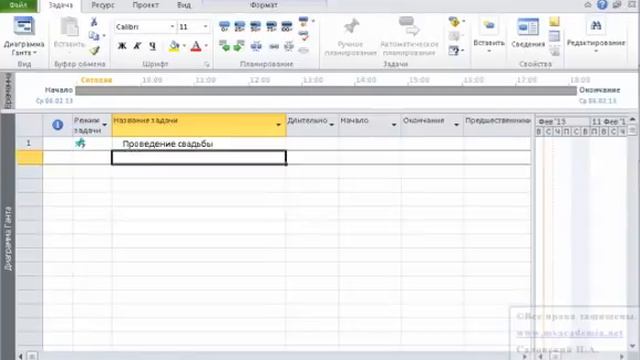Screen dimensions: 640x360
Task: Switch to the Вид ribbon tab
Action: click(x=184, y=5)
